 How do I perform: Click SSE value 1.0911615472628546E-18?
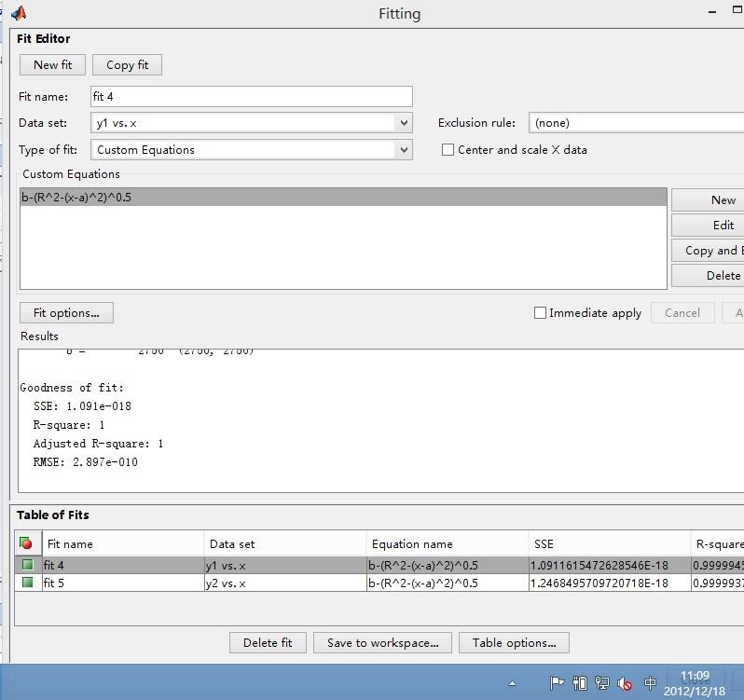click(x=609, y=565)
